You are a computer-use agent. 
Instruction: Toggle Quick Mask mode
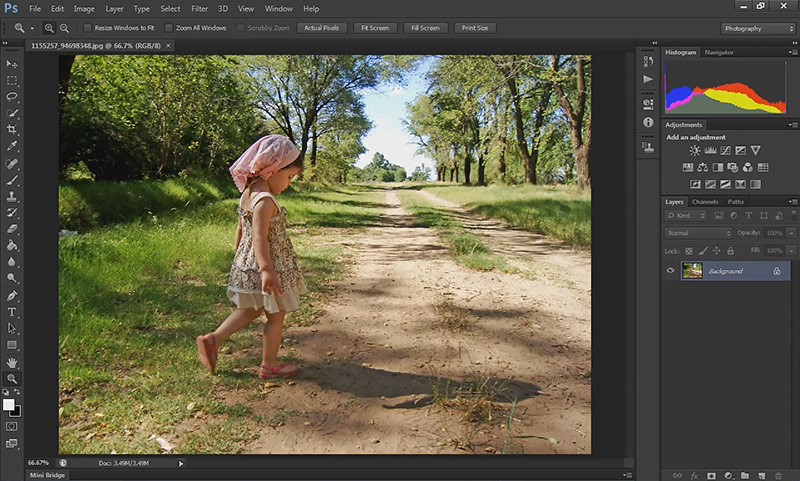coord(12,426)
